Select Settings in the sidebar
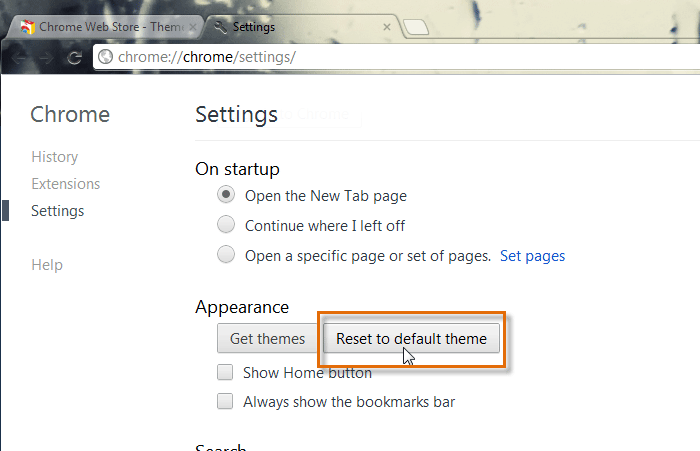The height and width of the screenshot is (451, 700). 58,211
